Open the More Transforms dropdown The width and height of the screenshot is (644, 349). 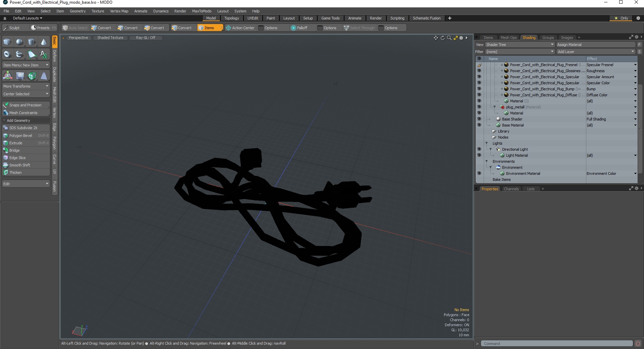coord(26,86)
